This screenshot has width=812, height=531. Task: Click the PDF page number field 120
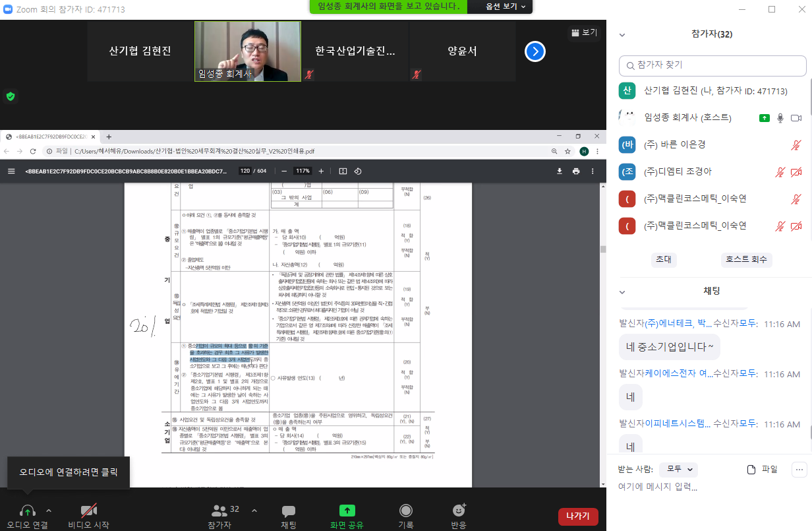pos(245,171)
